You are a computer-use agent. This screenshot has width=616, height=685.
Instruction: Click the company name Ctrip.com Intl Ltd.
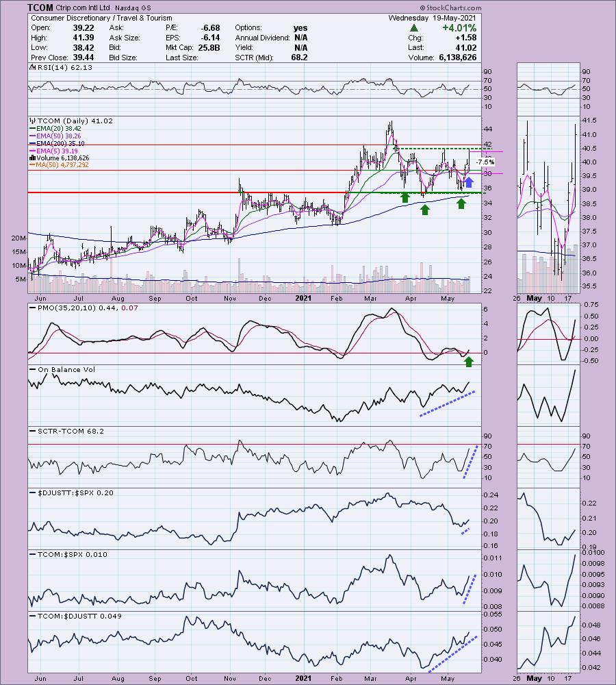point(84,8)
